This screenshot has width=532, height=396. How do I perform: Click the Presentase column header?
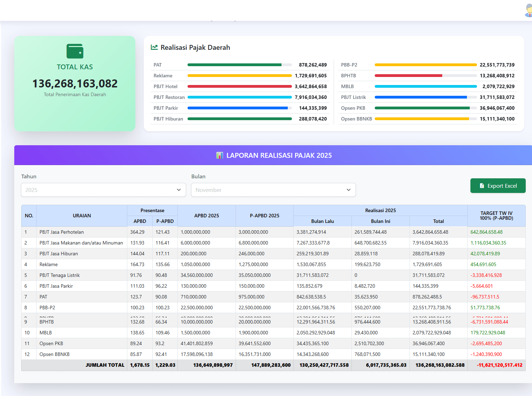[152, 210]
